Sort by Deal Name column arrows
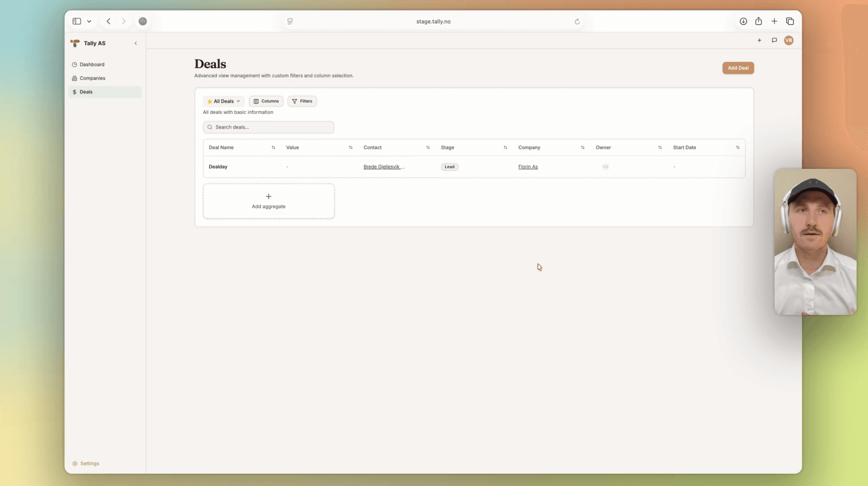This screenshot has height=486, width=868. pyautogui.click(x=273, y=147)
